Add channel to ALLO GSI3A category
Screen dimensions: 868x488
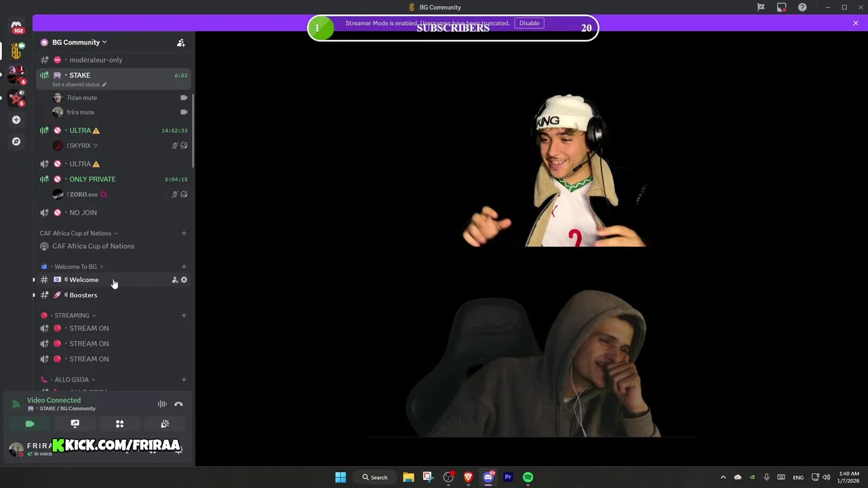click(184, 380)
